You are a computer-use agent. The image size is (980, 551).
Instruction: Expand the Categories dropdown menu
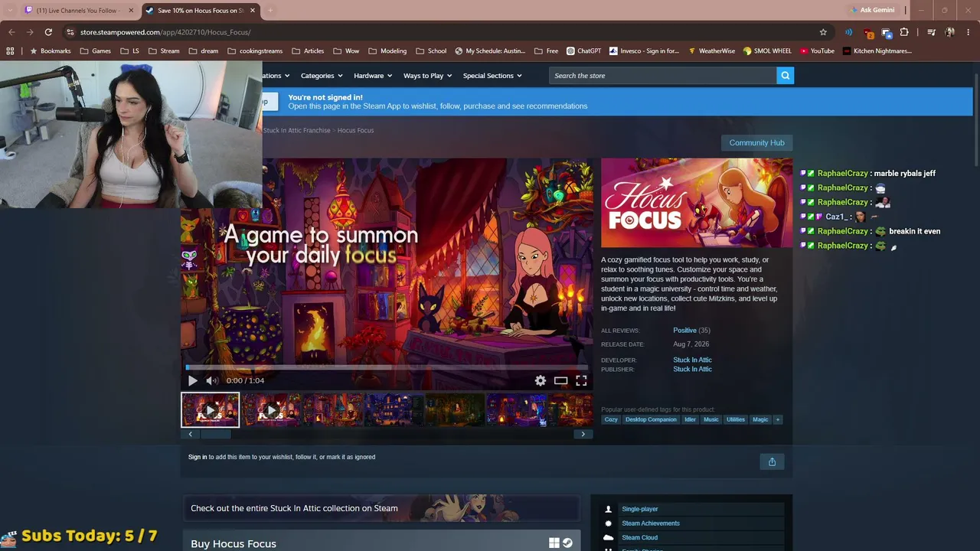[322, 76]
